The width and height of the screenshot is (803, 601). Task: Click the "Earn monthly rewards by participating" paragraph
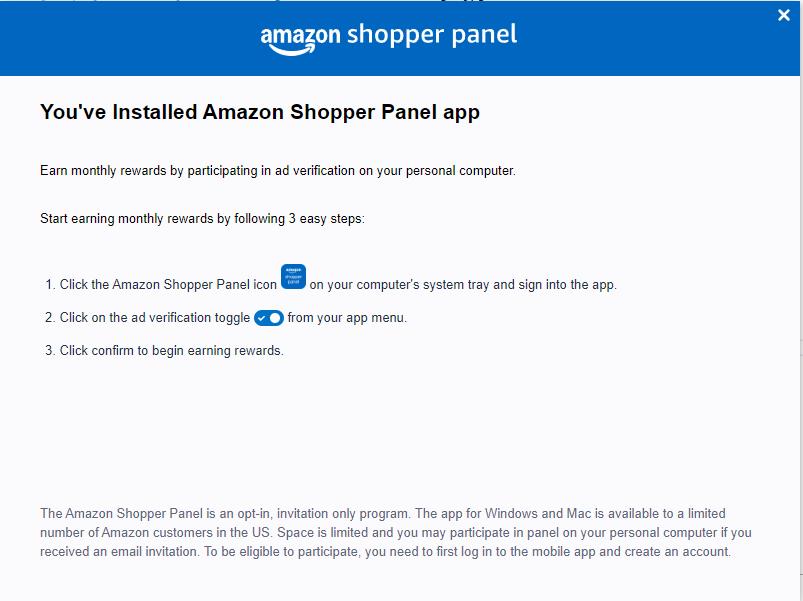[x=277, y=170]
